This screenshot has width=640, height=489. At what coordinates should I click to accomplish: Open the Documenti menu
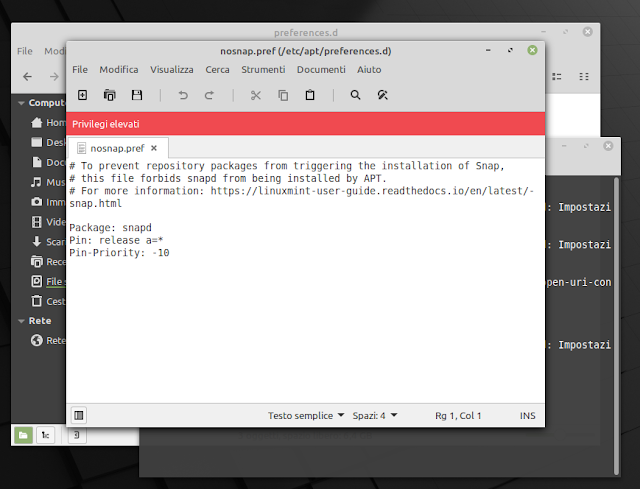click(321, 69)
